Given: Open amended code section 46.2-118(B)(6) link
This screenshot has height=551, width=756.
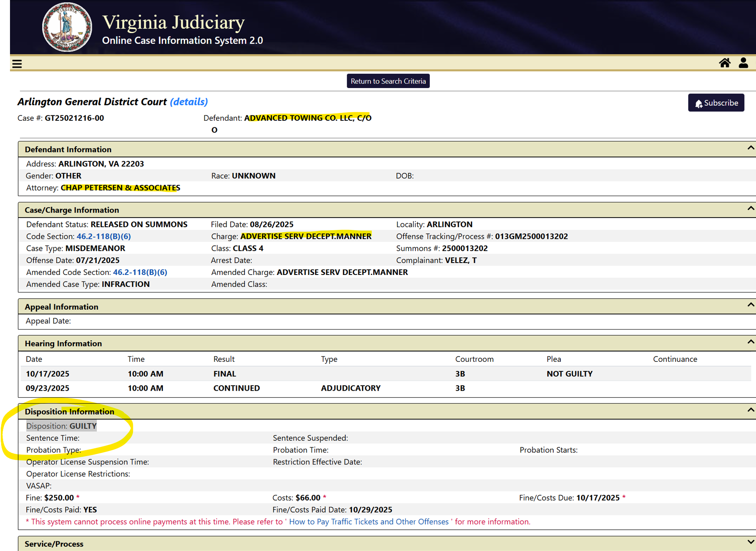Looking at the screenshot, I should [140, 272].
